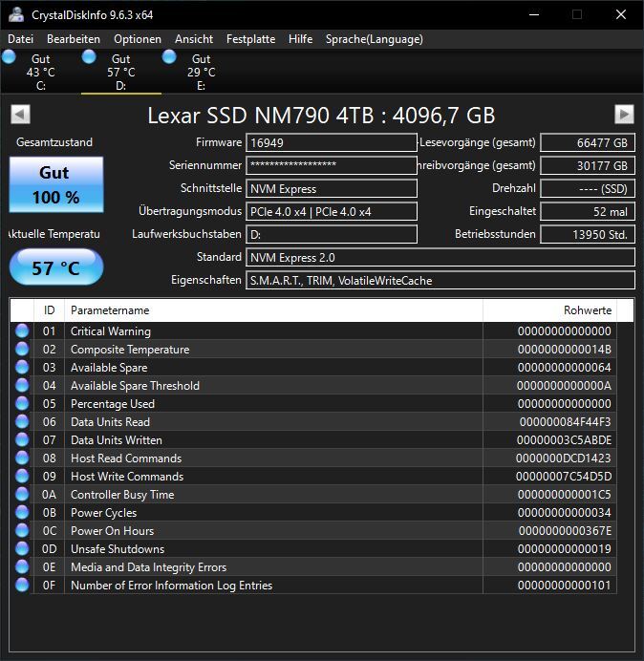
Task: Click the Standard field NVM Express 2.0
Action: [x=440, y=257]
